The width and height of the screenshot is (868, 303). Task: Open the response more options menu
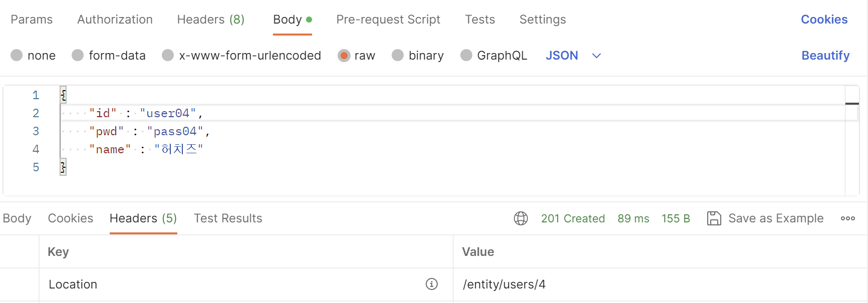(x=848, y=218)
